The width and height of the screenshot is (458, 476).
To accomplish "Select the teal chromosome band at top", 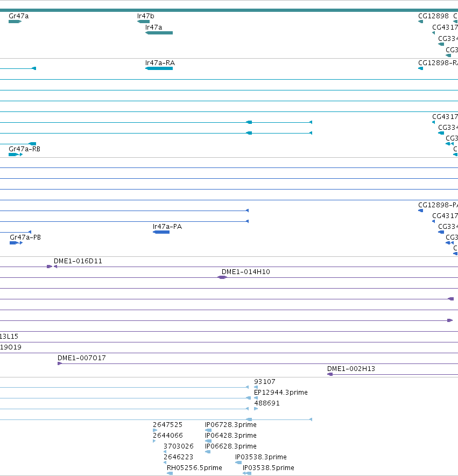I will 229,10.
